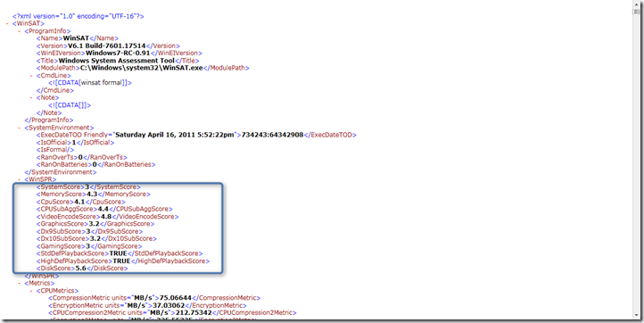
Task: Click the scrollbar down arrow
Action: coord(637,316)
